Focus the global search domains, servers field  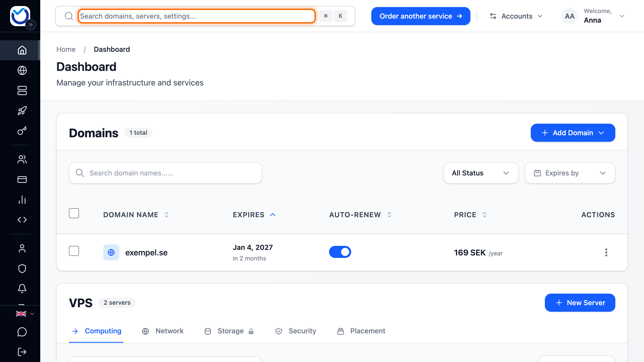tap(197, 16)
